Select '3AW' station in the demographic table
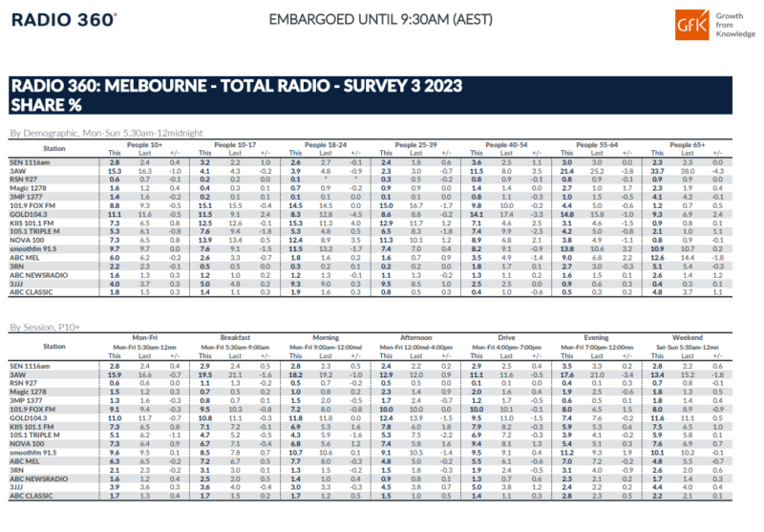The image size is (764, 532). point(17,171)
